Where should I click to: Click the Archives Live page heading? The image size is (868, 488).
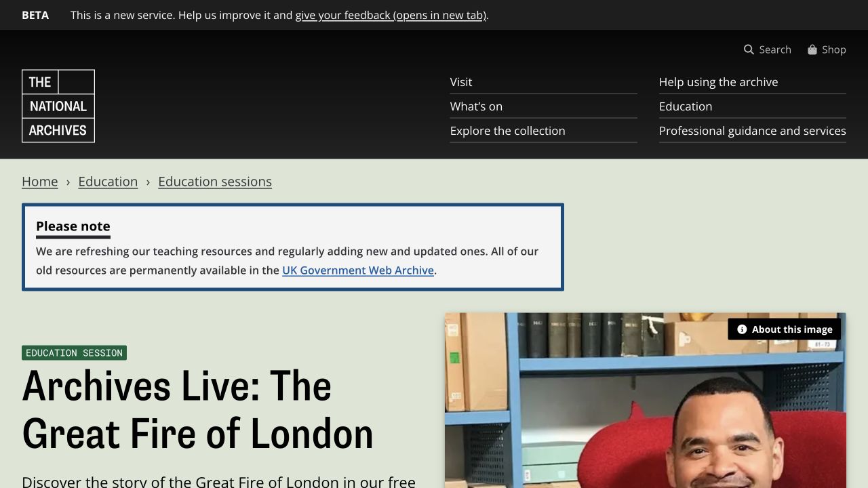coord(198,409)
